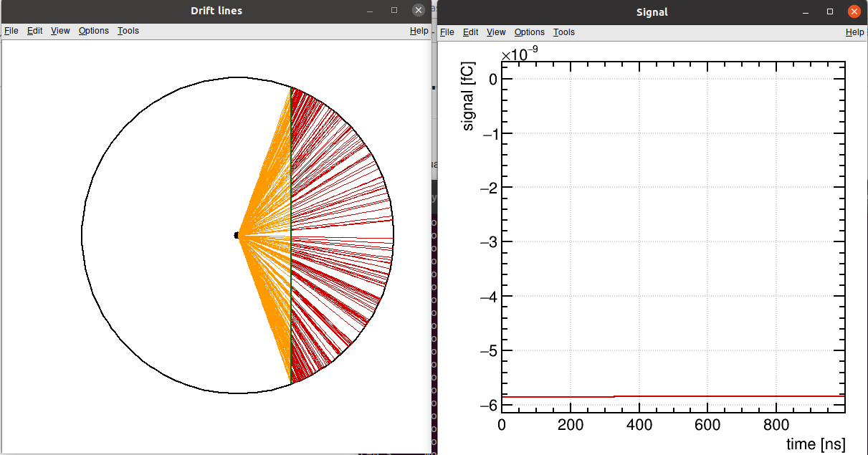The width and height of the screenshot is (868, 455).
Task: Click the black central wire dot
Action: coord(237,235)
